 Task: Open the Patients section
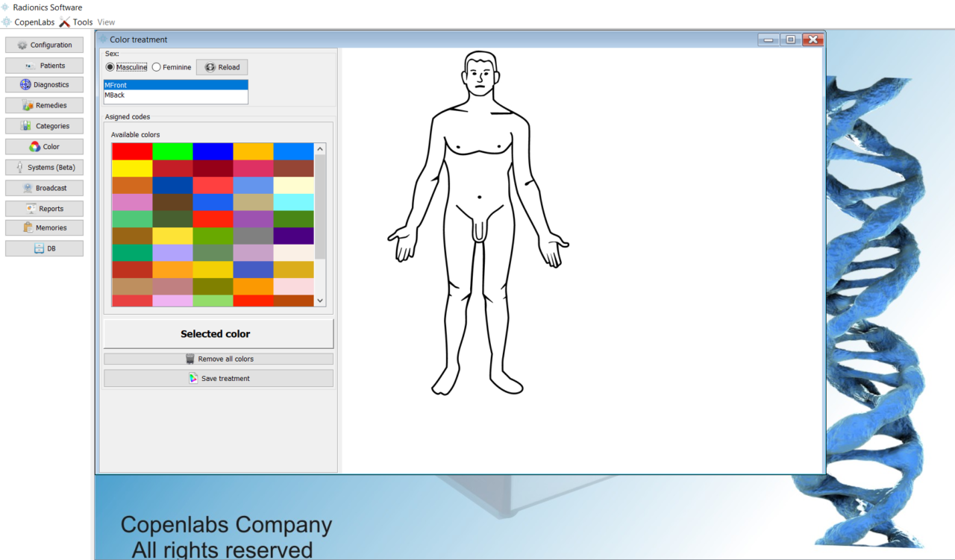coord(44,66)
